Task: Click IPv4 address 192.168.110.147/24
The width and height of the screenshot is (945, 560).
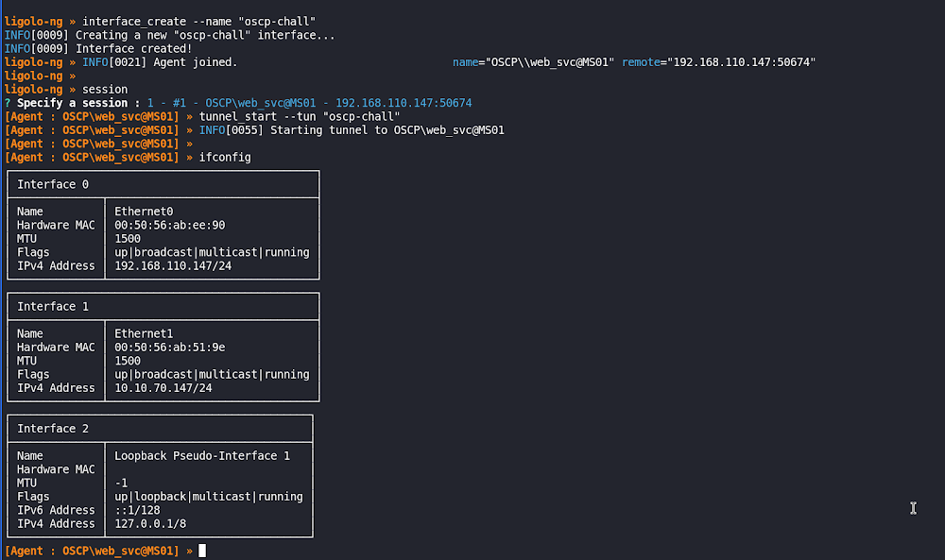Action: click(x=173, y=265)
